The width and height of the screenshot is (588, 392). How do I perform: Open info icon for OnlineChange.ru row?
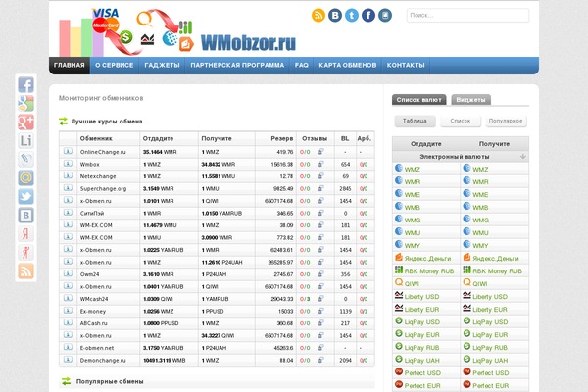click(x=68, y=151)
